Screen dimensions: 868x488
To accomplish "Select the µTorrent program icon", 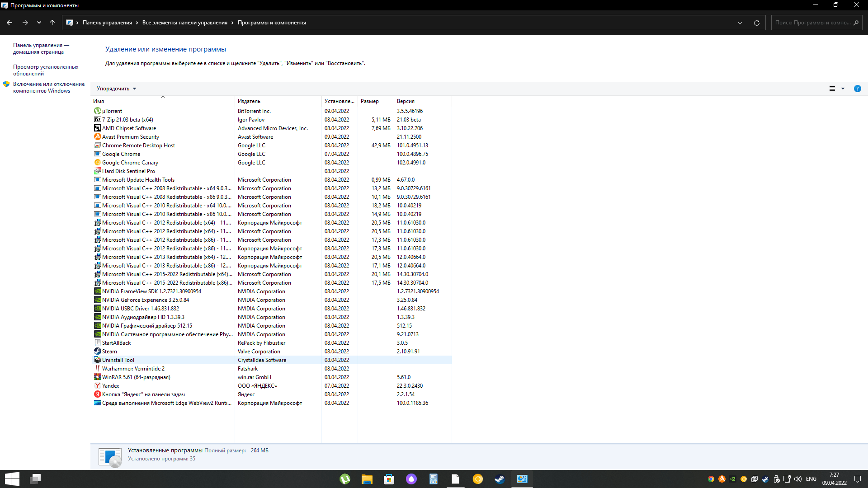I will pos(97,111).
